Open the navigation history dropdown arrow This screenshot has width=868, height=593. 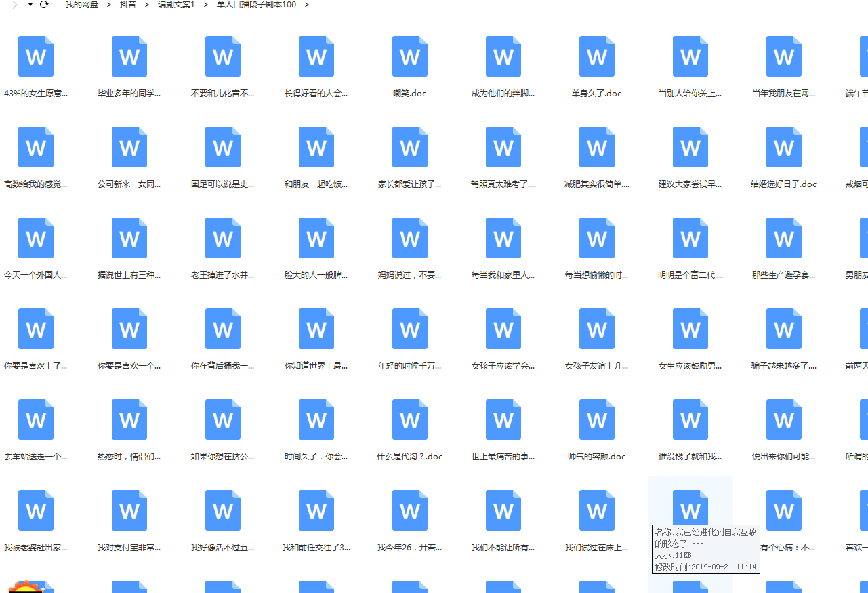pos(30,5)
